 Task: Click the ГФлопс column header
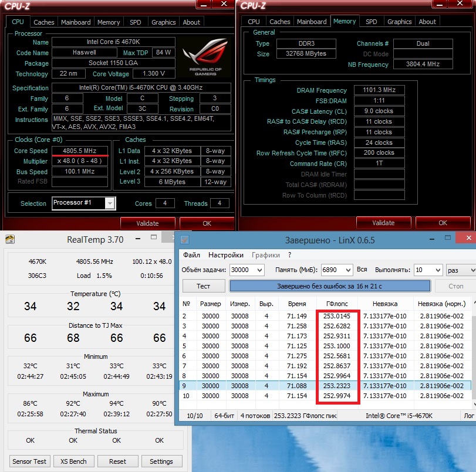tap(337, 304)
